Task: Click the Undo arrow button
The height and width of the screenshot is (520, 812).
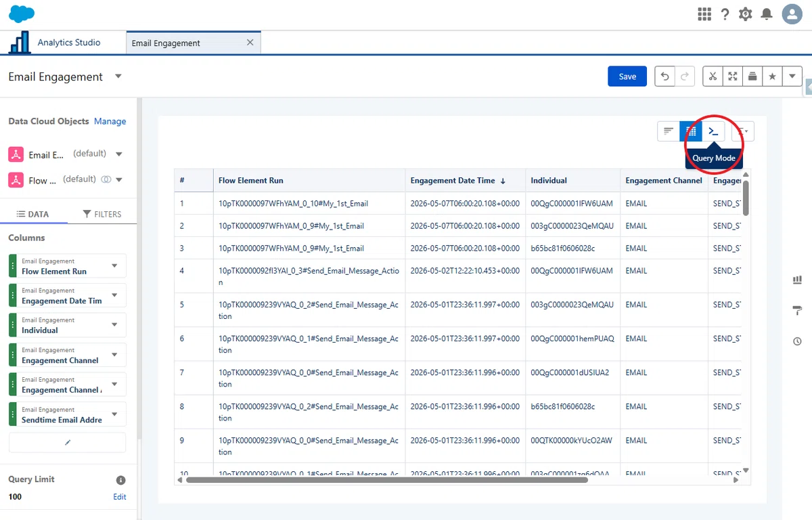Action: pos(665,77)
